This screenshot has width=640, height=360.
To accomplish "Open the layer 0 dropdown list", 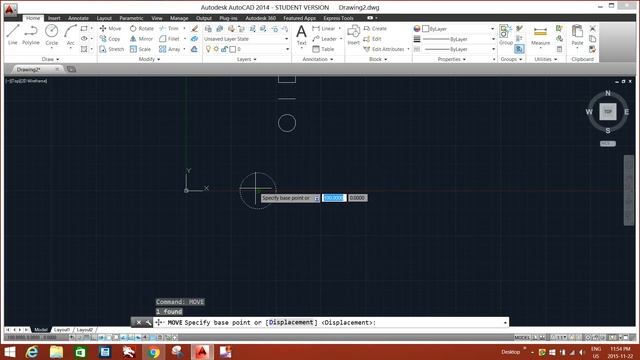I will point(287,49).
